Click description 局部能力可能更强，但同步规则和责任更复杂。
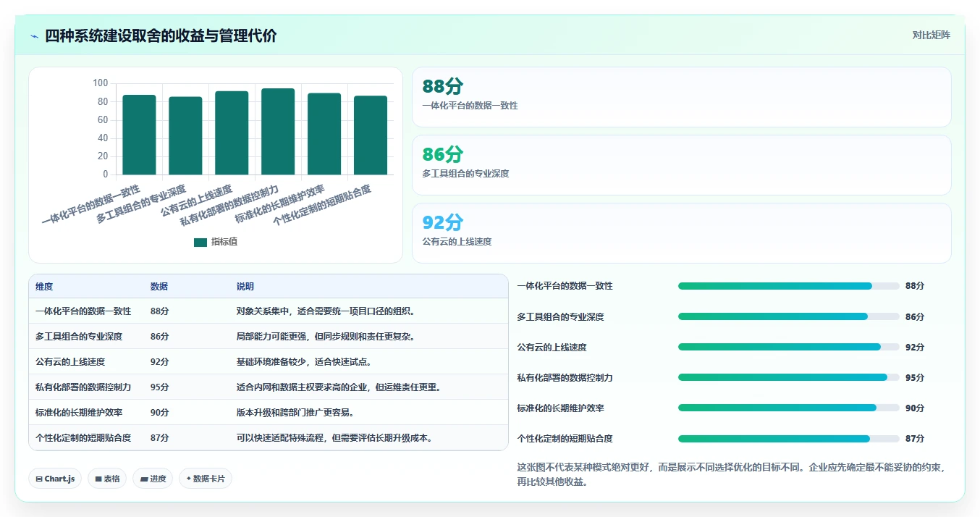Viewport: 980px width, 517px height. [x=326, y=337]
